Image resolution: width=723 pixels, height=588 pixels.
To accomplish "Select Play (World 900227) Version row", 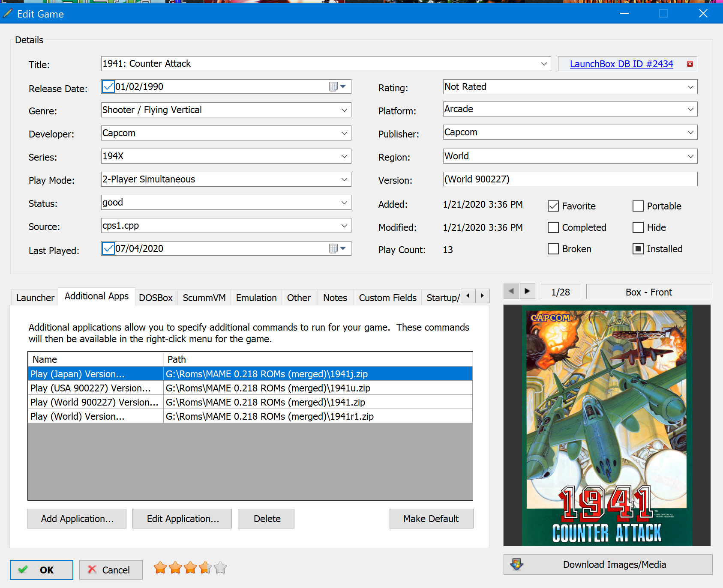I will point(250,402).
